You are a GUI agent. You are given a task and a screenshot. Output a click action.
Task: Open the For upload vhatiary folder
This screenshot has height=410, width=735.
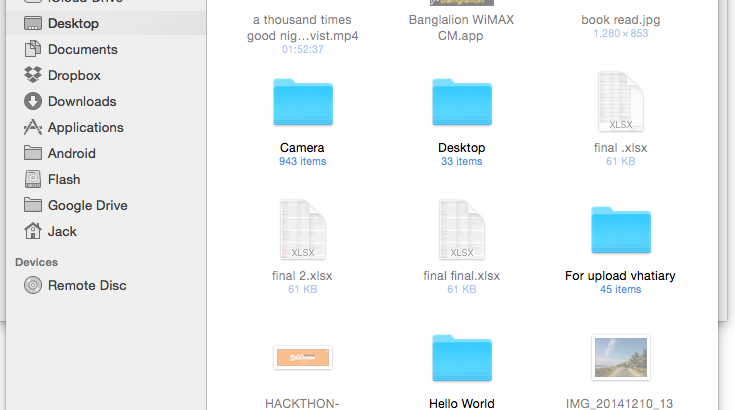620,231
